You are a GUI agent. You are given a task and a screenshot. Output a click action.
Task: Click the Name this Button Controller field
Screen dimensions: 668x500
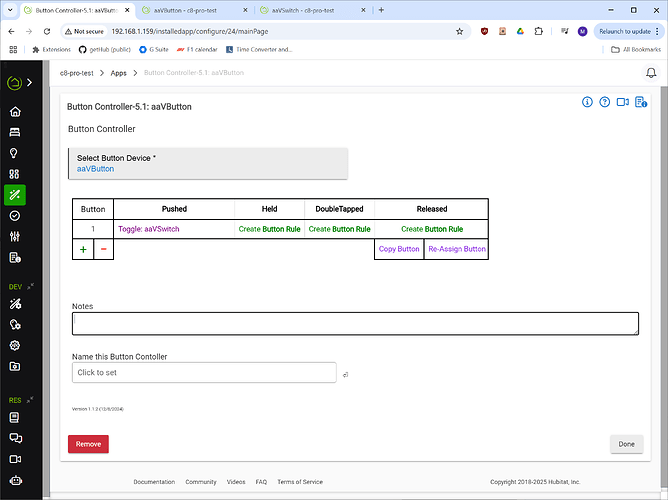point(204,373)
